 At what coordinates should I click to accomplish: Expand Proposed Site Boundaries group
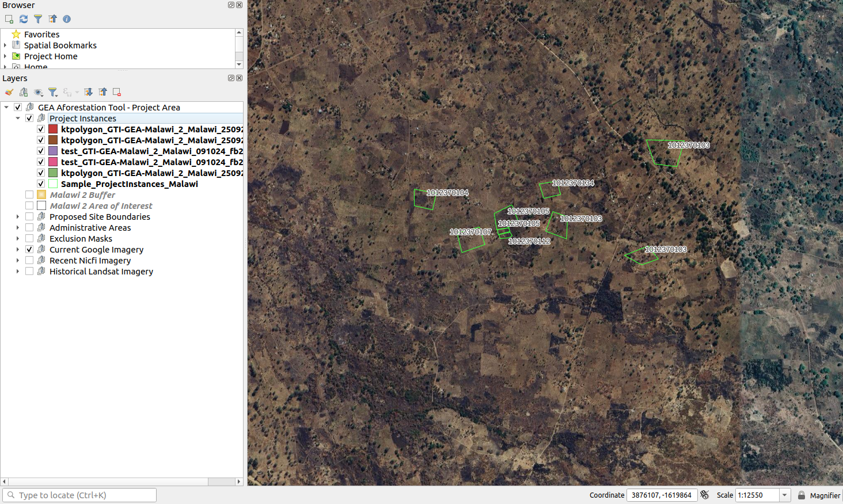(x=18, y=217)
